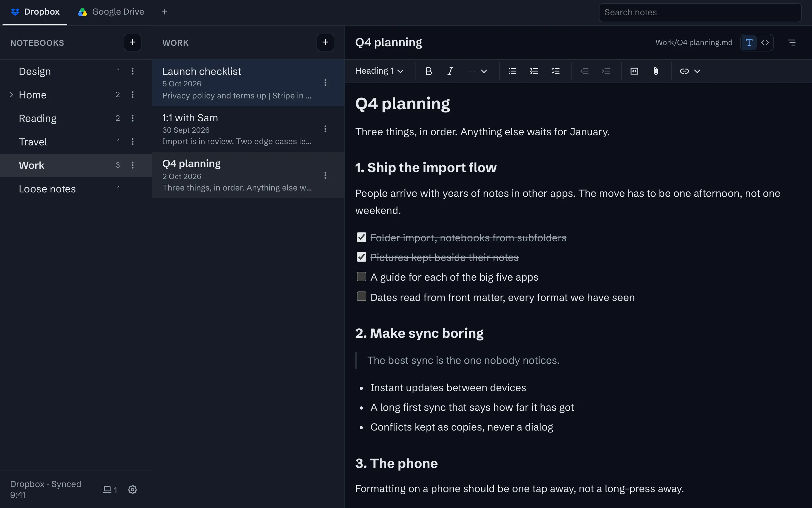Open sync settings gear

(133, 490)
